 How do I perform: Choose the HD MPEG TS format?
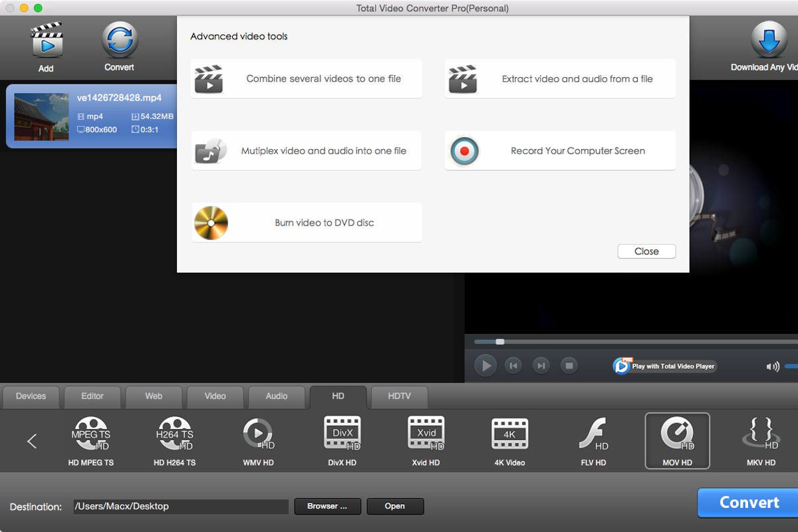click(x=91, y=441)
